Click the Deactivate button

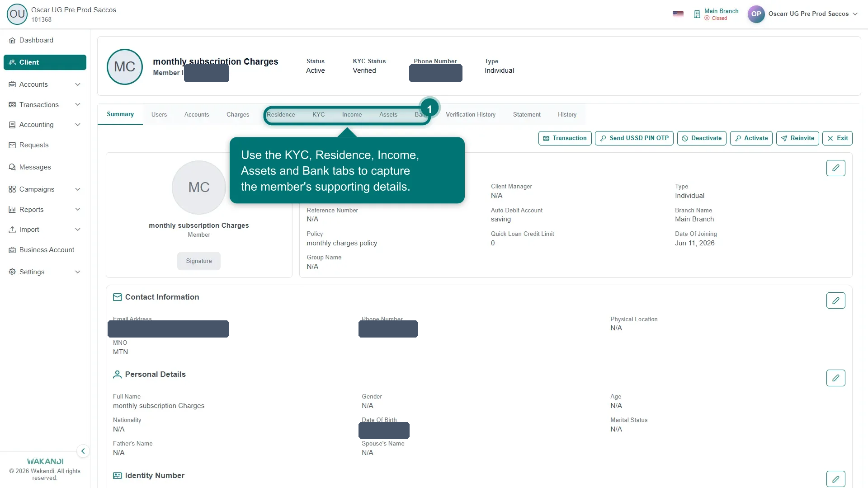(702, 138)
